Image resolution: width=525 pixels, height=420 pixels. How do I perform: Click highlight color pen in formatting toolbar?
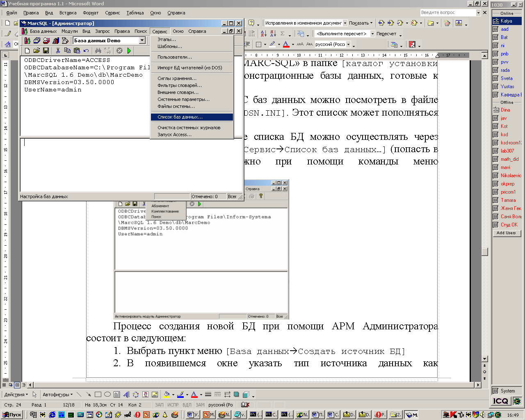coord(272,44)
